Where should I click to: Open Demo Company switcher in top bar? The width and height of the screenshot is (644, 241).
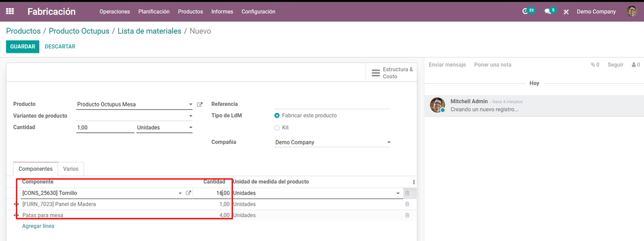(596, 12)
